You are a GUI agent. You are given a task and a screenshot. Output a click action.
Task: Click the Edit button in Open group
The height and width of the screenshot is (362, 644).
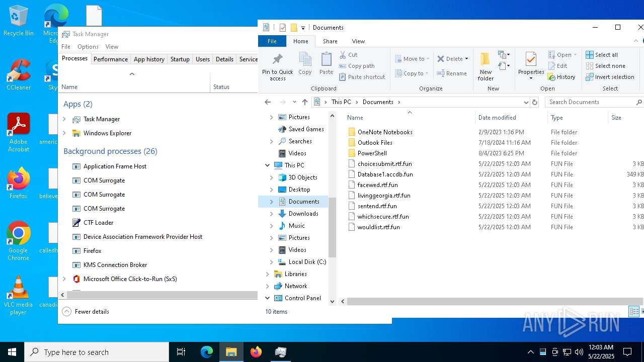pyautogui.click(x=557, y=66)
